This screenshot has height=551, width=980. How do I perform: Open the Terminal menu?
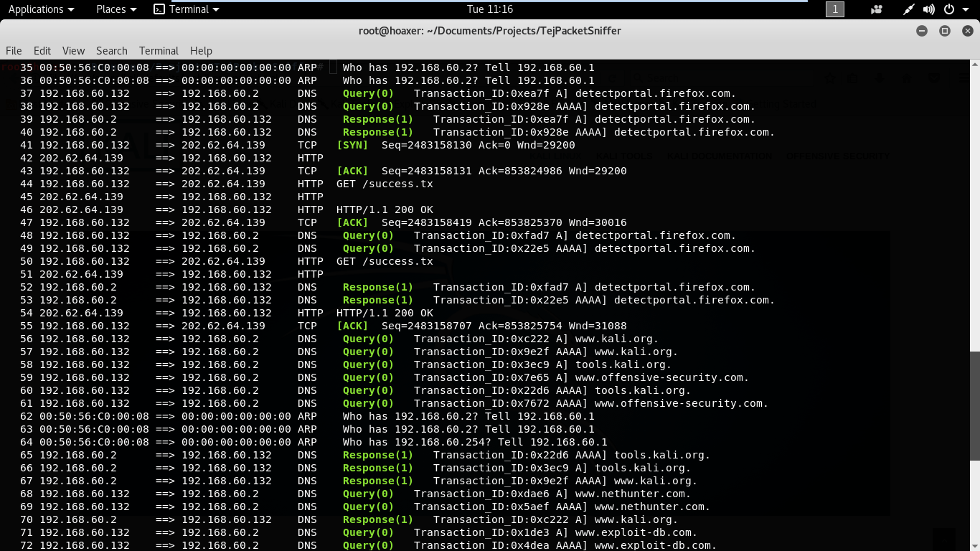159,51
